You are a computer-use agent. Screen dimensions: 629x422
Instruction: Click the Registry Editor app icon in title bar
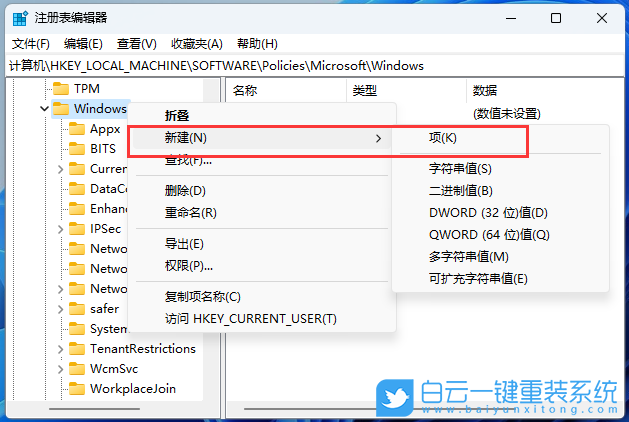20,18
